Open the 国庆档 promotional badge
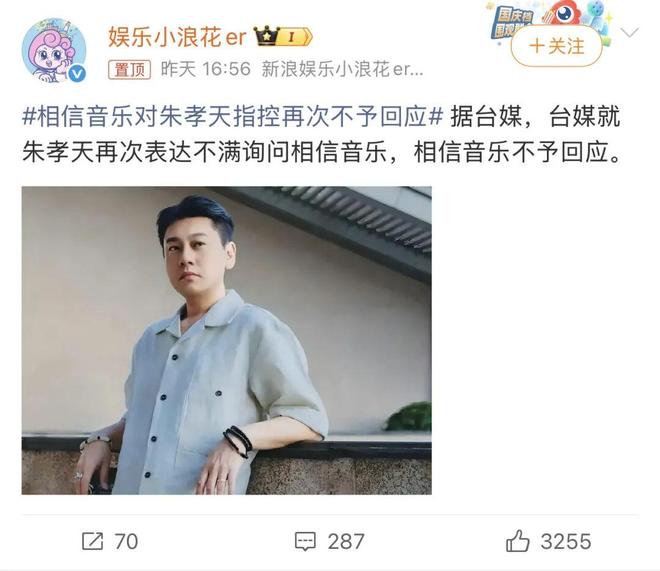The height and width of the screenshot is (571, 660). pos(513,22)
